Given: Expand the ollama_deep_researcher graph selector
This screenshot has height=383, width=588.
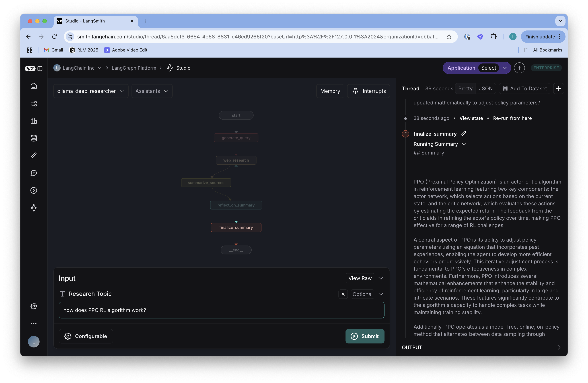Looking at the screenshot, I should 91,91.
